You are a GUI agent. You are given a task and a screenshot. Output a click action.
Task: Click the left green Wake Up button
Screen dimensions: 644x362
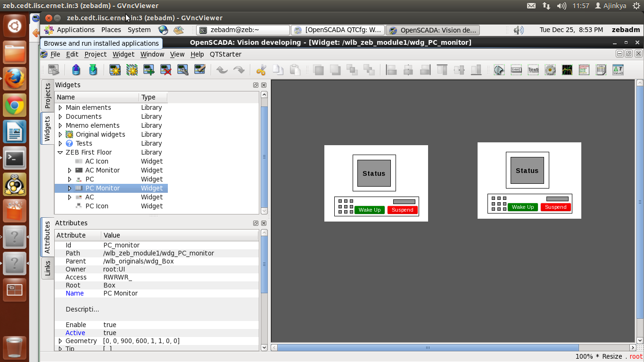[369, 210]
